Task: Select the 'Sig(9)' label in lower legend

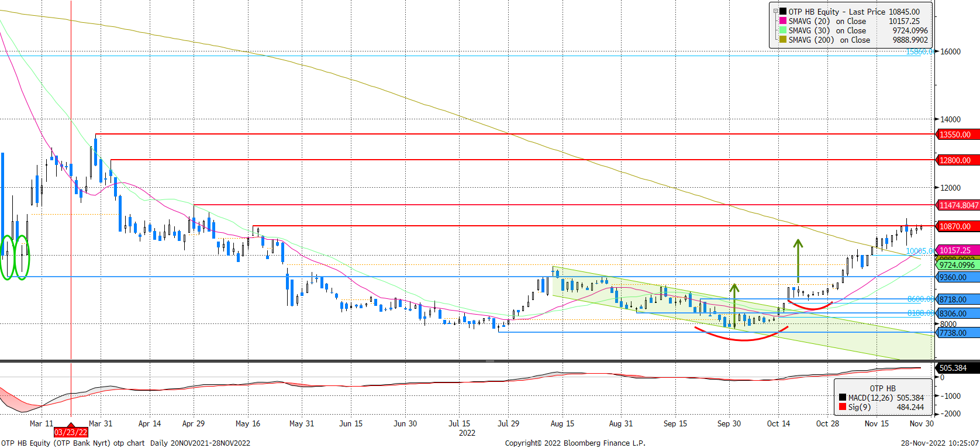Action: point(860,407)
